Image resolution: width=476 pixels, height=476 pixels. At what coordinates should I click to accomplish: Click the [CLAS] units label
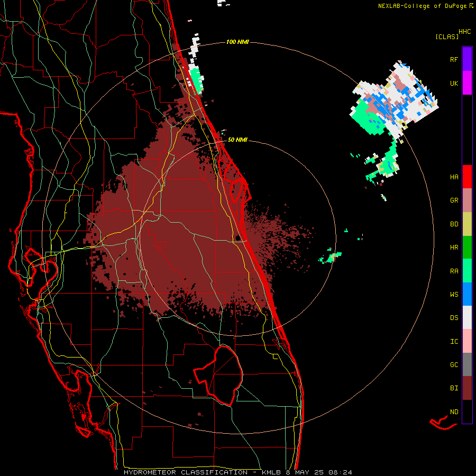(x=447, y=36)
